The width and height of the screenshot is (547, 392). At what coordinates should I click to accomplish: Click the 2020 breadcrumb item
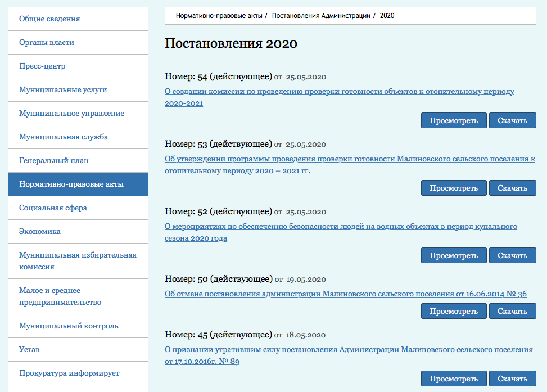387,16
